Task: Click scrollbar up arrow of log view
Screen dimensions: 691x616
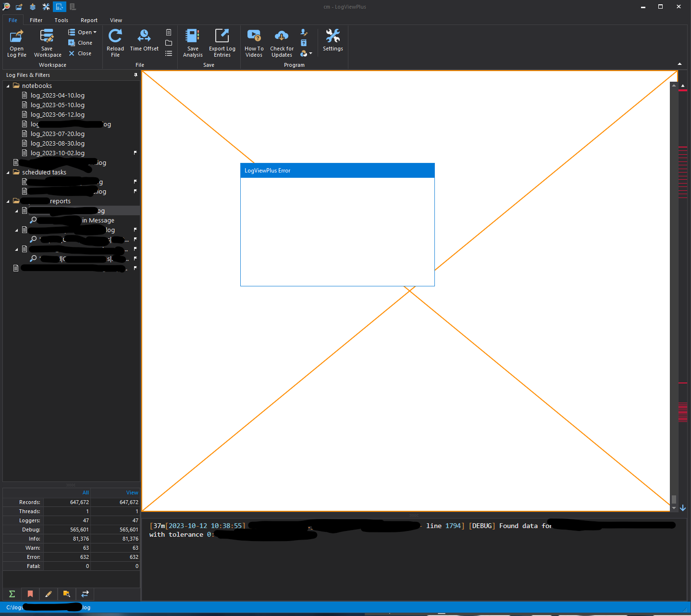Action: click(x=674, y=86)
